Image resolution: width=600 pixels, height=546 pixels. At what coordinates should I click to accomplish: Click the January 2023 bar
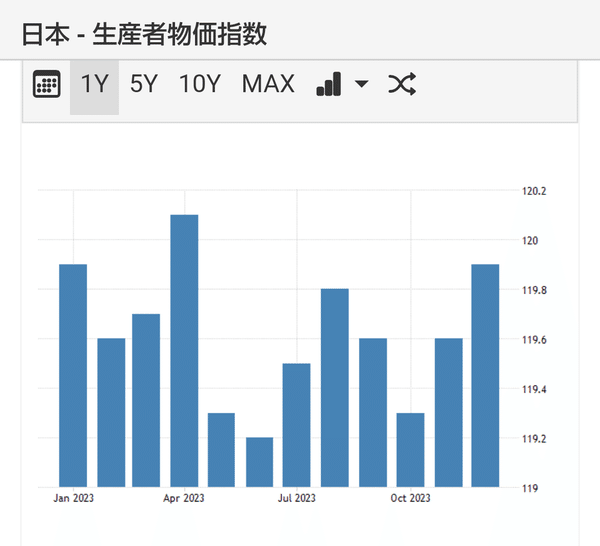tap(73, 375)
